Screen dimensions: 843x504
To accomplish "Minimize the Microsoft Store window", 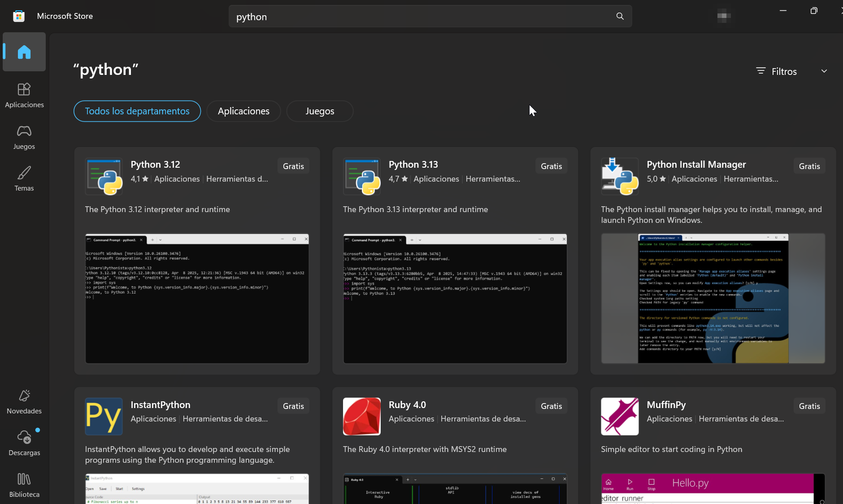I will click(x=783, y=10).
